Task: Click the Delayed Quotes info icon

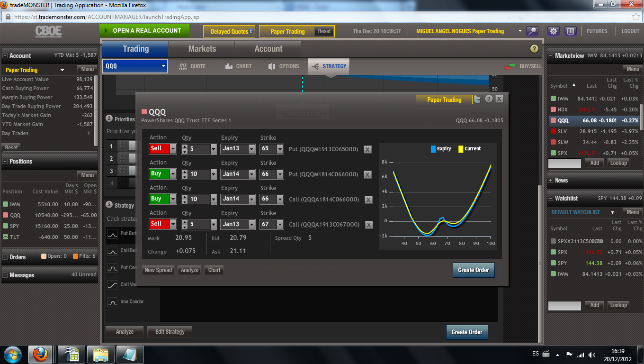Action: 251,31
